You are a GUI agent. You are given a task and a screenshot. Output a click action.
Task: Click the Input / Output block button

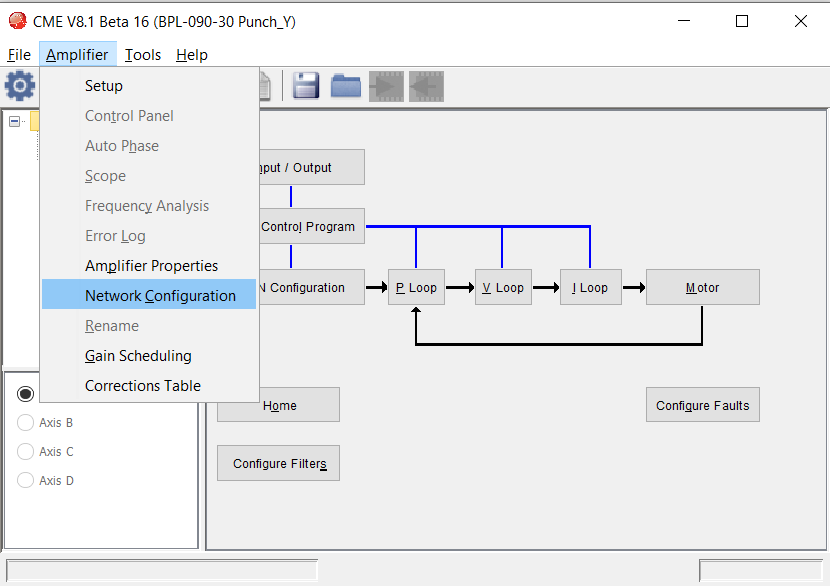coord(312,167)
